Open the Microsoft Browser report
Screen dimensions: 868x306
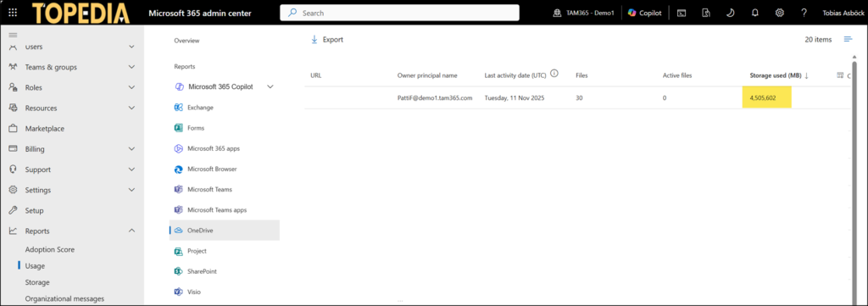212,169
